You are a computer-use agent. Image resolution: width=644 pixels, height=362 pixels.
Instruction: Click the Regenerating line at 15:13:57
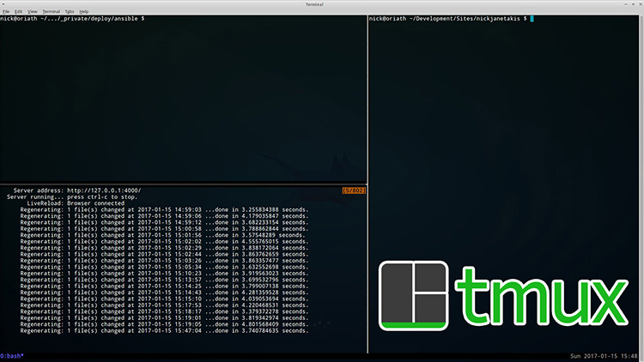tap(164, 280)
